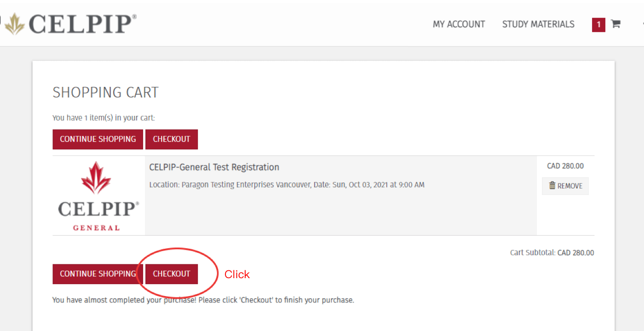
Task: Click the test location and date details
Action: (287, 185)
